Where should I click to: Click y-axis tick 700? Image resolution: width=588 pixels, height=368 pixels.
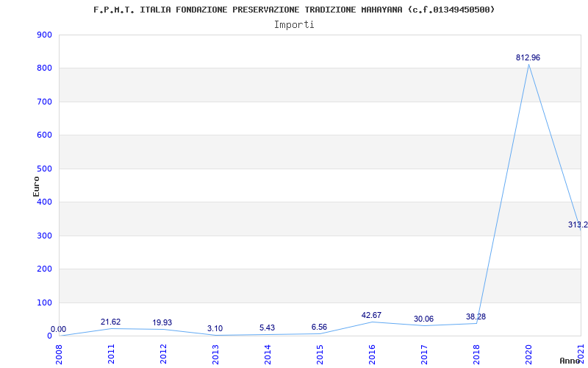tap(44, 102)
